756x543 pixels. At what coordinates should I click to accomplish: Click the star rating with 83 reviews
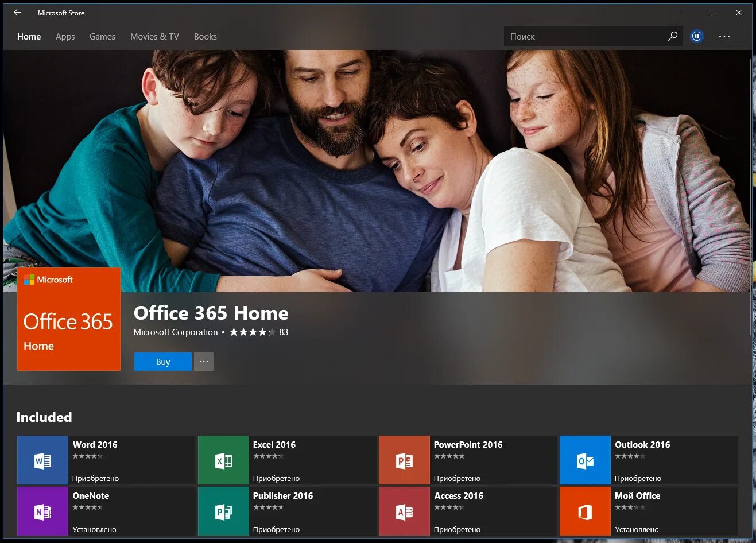tap(259, 332)
